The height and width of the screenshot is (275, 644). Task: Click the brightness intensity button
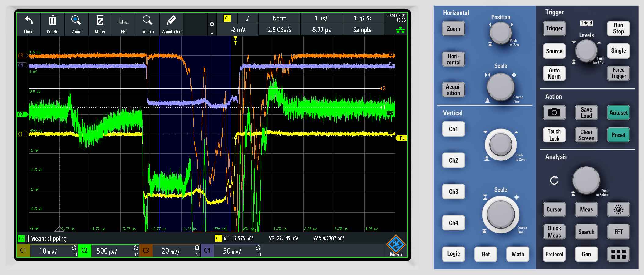pyautogui.click(x=618, y=210)
